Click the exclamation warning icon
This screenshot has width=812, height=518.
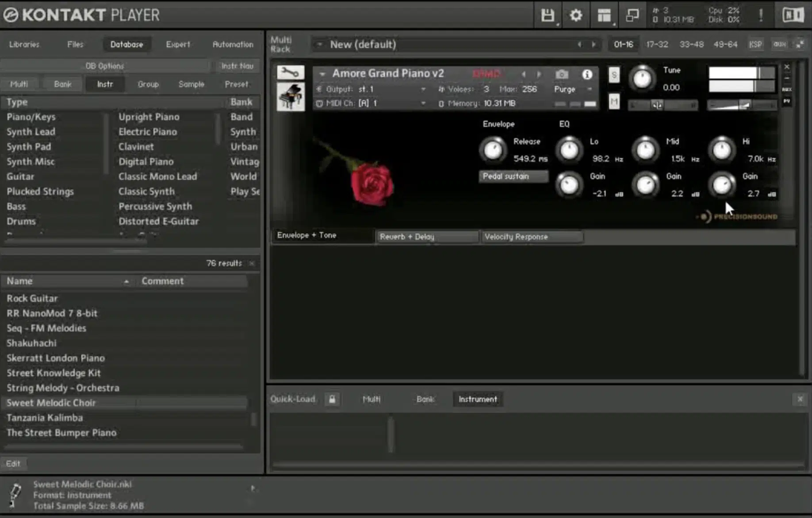pyautogui.click(x=761, y=15)
